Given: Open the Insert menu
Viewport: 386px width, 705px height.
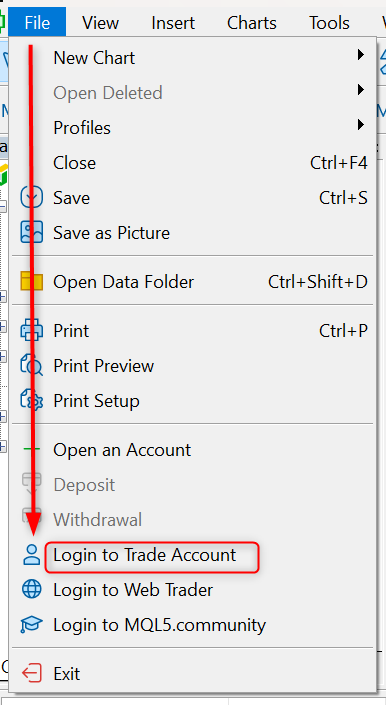Looking at the screenshot, I should tap(173, 22).
